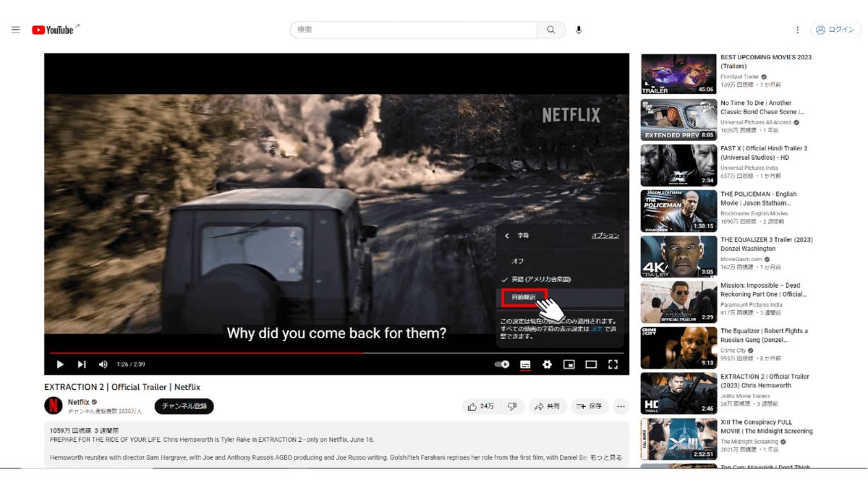Screen dimensions: 868x488
Task: Click the Crime City channel name
Action: (x=734, y=350)
